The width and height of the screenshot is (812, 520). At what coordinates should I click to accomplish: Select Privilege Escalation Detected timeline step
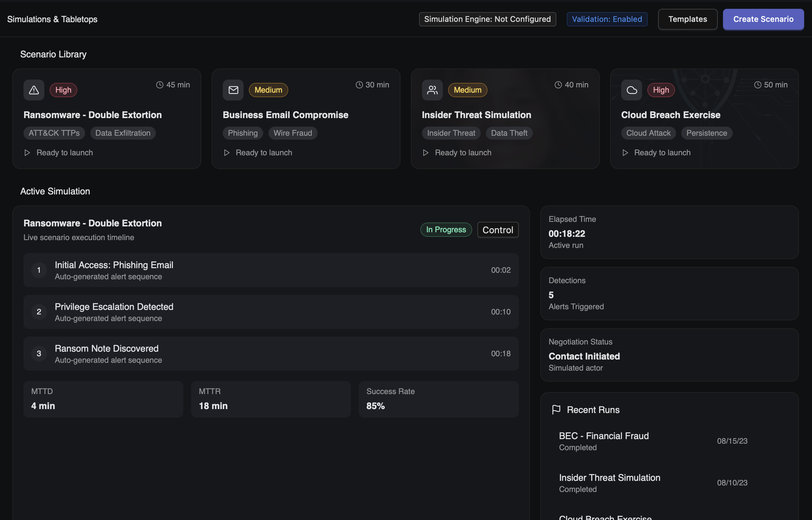tap(271, 312)
